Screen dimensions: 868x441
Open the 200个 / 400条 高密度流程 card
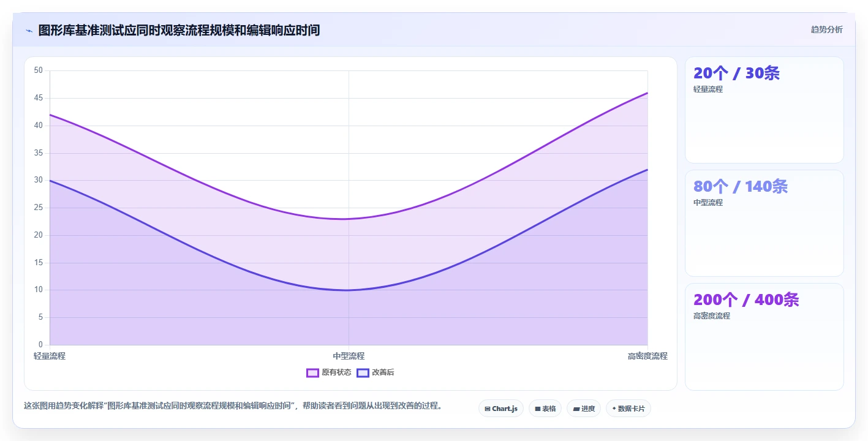(x=764, y=337)
